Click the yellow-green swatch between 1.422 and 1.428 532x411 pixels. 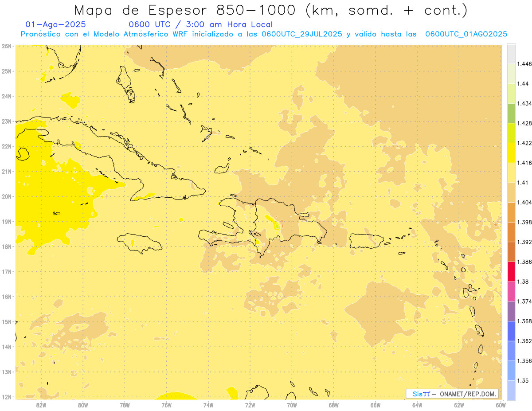511,133
